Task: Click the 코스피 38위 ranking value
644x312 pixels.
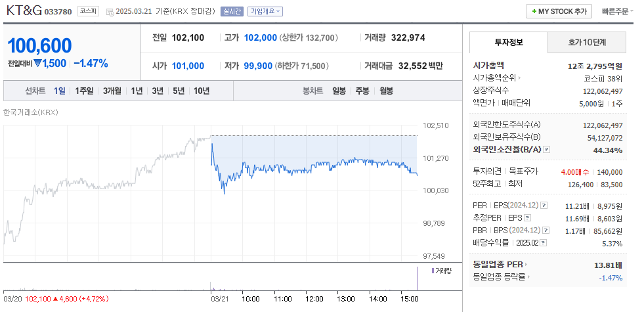Action: click(603, 78)
